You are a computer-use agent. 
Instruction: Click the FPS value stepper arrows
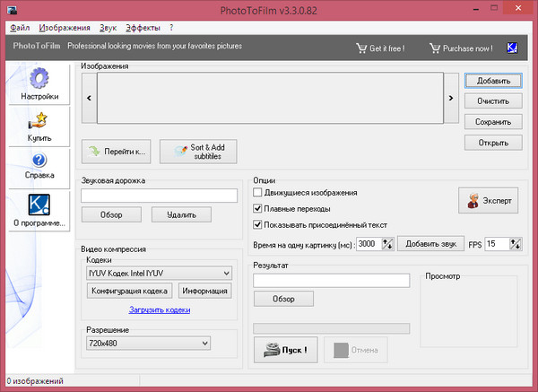pos(516,244)
